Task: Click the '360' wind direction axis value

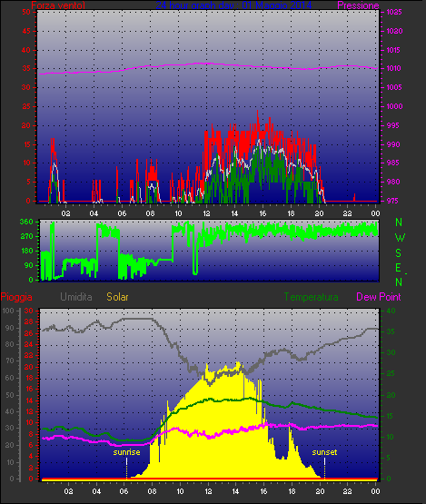Action: [x=26, y=222]
